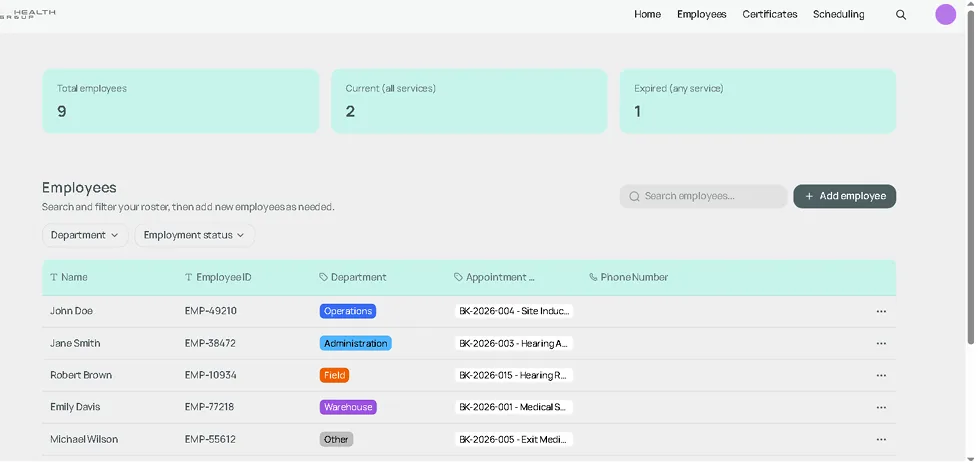Open the more options menu for Emily Davis

click(x=881, y=407)
